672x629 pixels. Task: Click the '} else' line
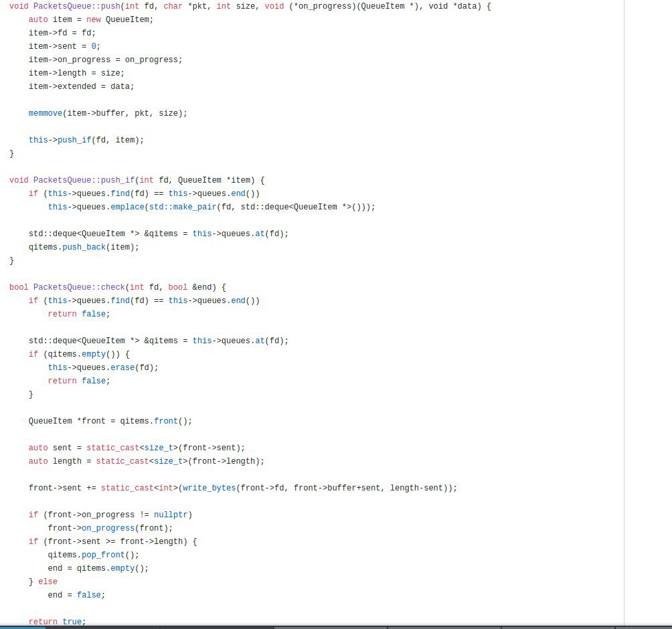43,581
